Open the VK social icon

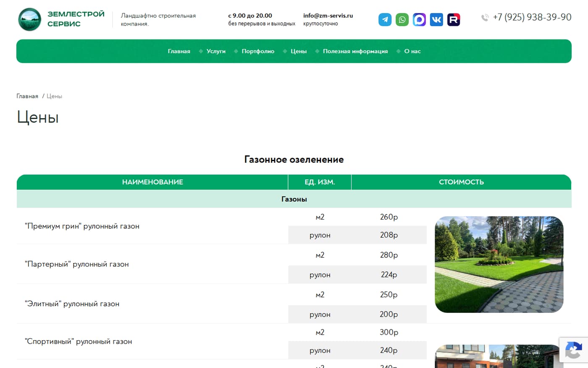(x=436, y=19)
